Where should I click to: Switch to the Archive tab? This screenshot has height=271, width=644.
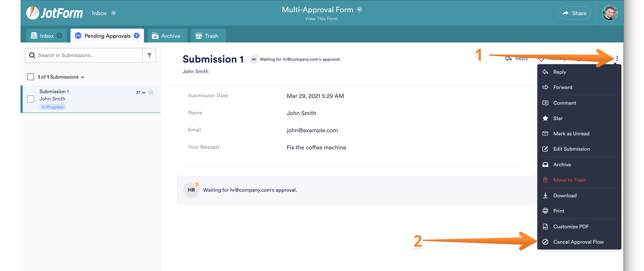[167, 36]
